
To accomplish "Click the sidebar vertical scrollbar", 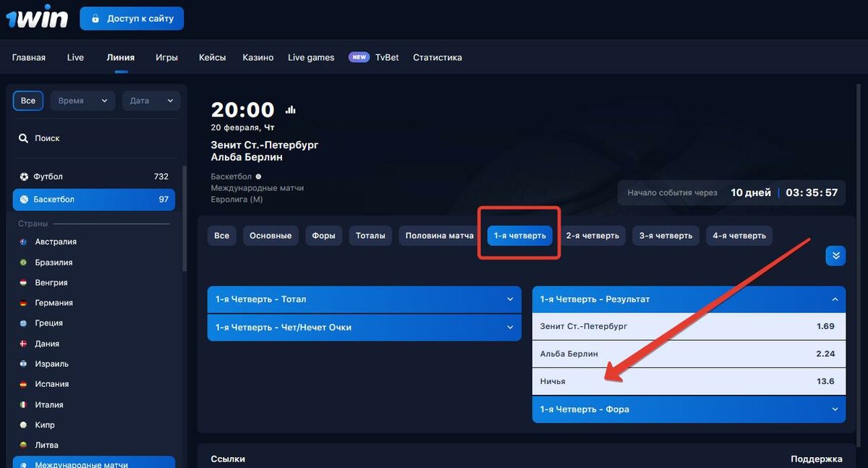I will (x=184, y=217).
